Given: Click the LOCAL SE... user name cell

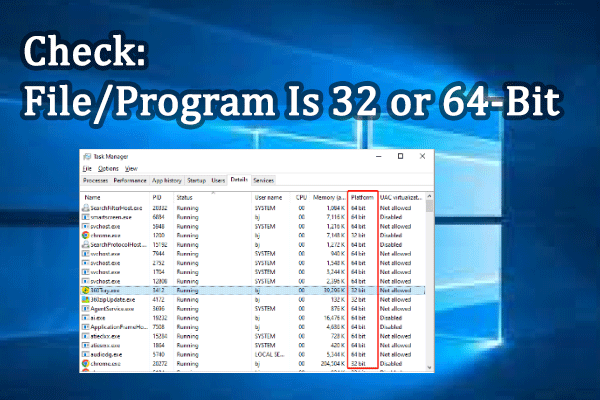Looking at the screenshot, I should [269, 355].
